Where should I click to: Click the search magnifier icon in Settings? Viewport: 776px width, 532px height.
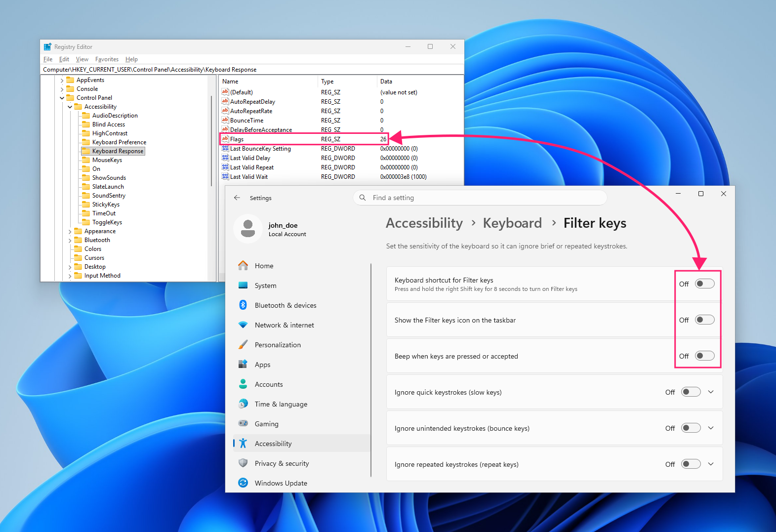pyautogui.click(x=363, y=198)
